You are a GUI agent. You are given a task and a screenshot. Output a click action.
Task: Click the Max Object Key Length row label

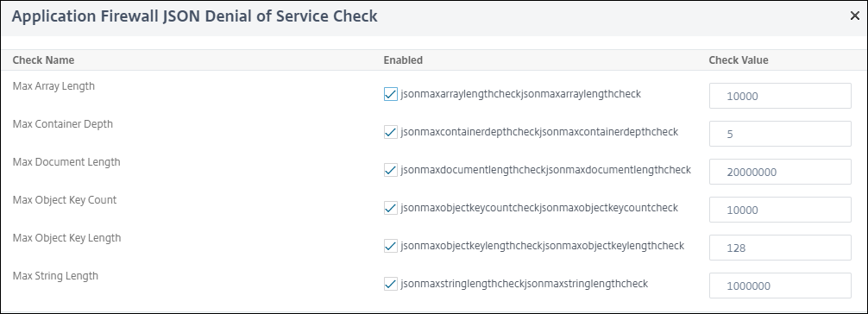tap(66, 238)
